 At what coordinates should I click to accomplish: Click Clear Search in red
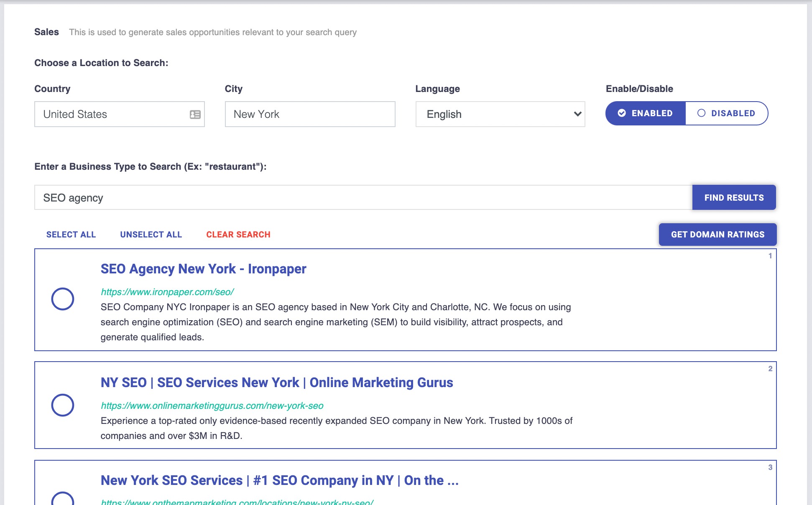tap(238, 235)
